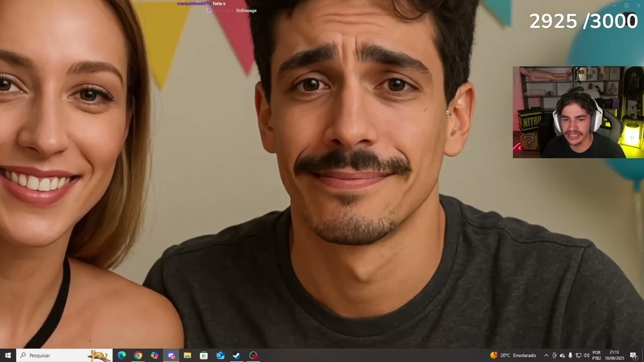Open the volume speaker tray icon
Image resolution: width=644 pixels, height=362 pixels.
[587, 355]
